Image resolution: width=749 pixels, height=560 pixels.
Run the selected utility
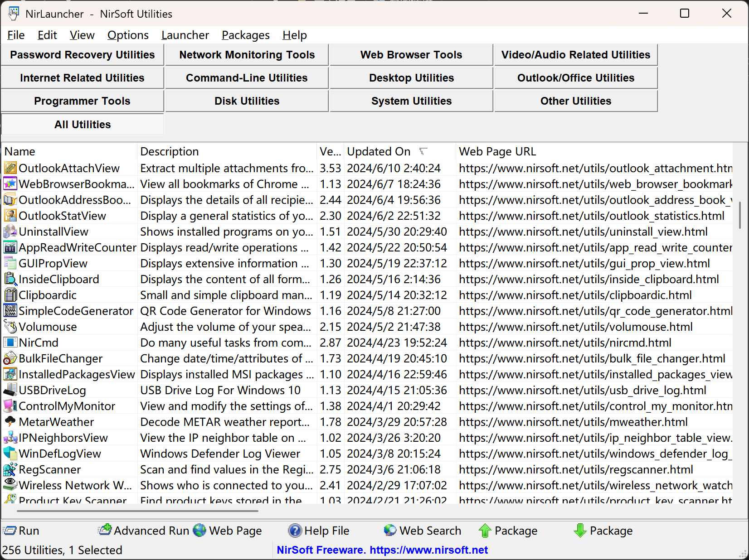[21, 531]
